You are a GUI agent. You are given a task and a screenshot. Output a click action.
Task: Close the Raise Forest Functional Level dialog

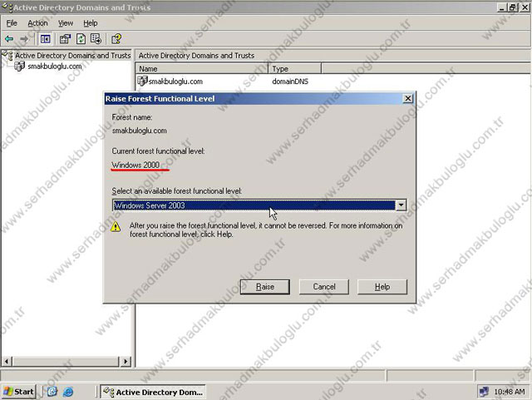click(x=408, y=98)
